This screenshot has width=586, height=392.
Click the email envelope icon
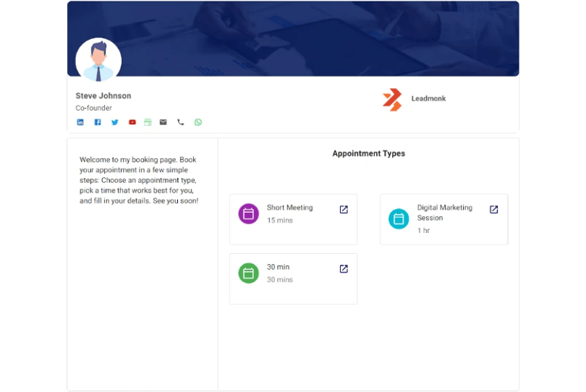(164, 122)
